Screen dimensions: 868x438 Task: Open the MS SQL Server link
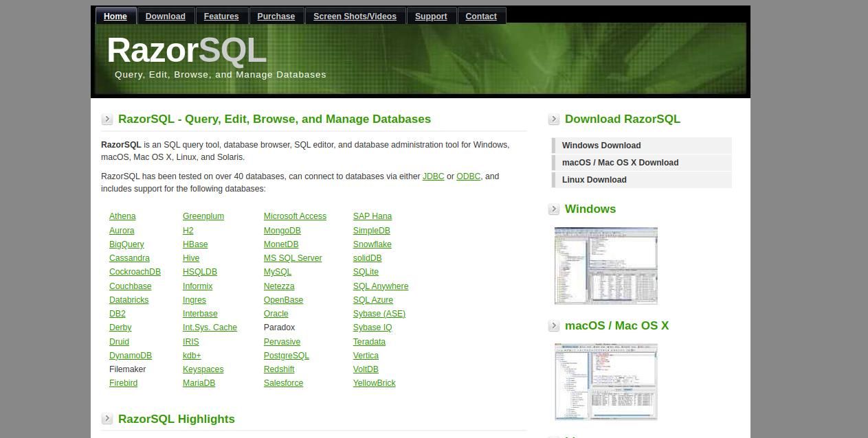point(293,258)
